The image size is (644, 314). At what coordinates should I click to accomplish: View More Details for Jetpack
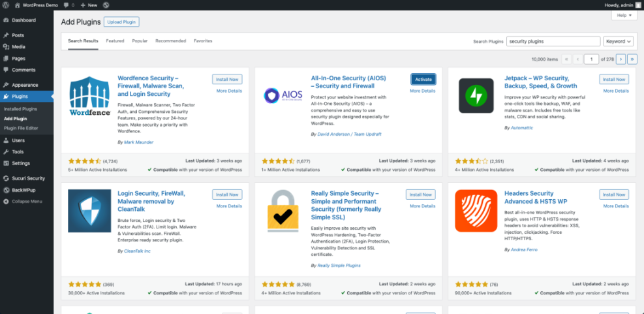click(616, 91)
